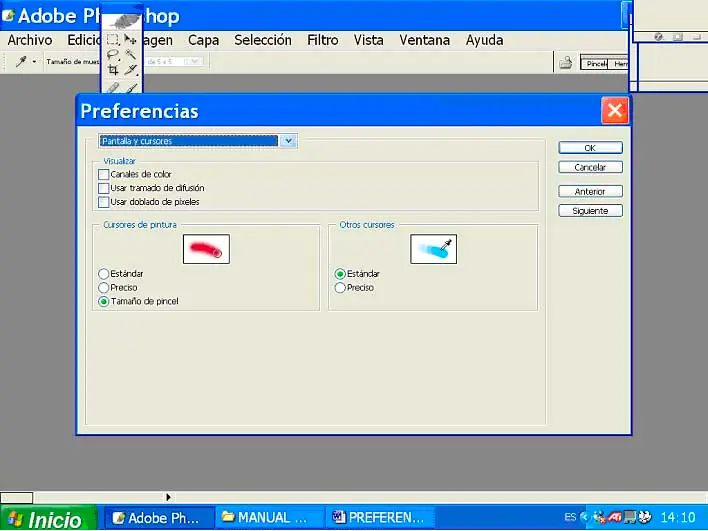The image size is (708, 531).
Task: Close the Preferencias dialog
Action: [615, 110]
